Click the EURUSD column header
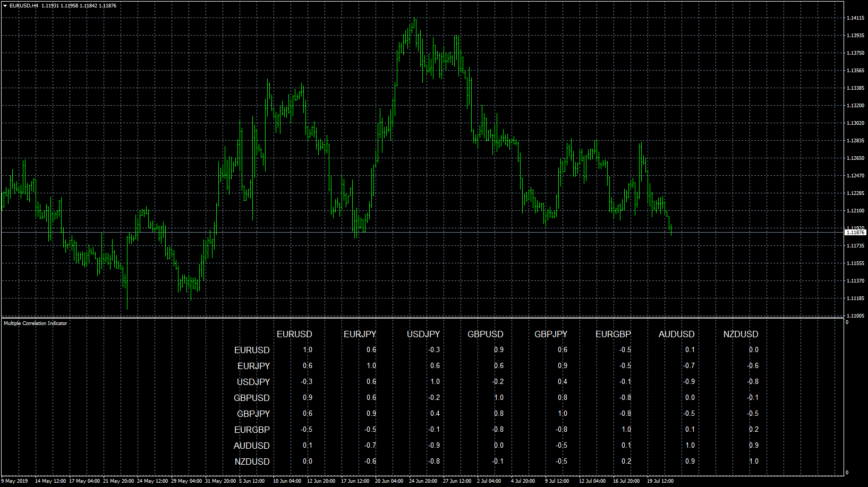868x487 pixels. [x=294, y=334]
